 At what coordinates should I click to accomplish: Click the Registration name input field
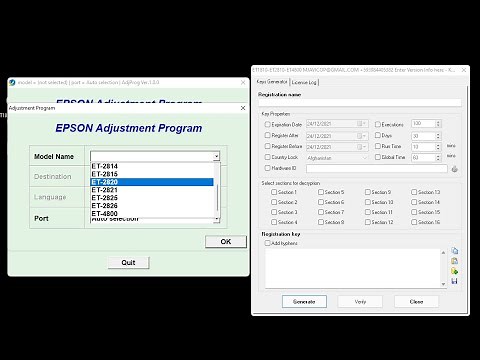tap(360, 103)
